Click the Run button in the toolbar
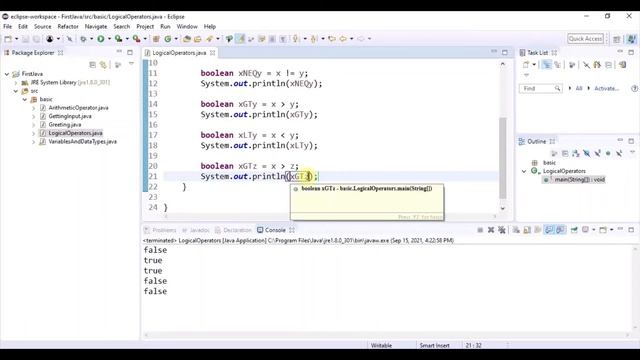640x360 pixels. [x=100, y=39]
